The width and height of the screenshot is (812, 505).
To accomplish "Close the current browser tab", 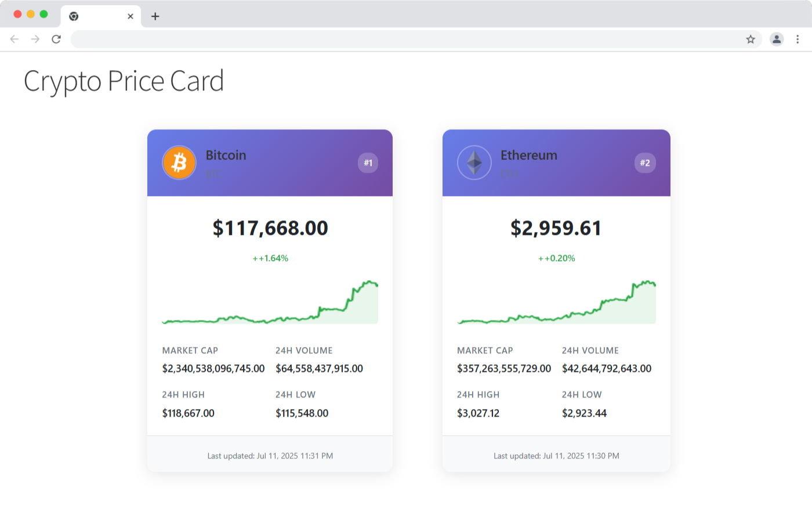I will 130,16.
